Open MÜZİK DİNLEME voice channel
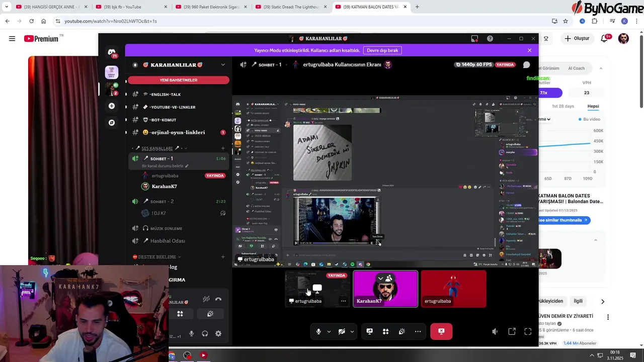 pos(178,228)
